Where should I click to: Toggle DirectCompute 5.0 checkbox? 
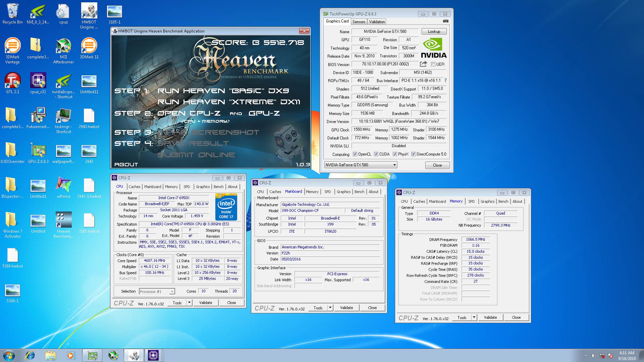413,154
